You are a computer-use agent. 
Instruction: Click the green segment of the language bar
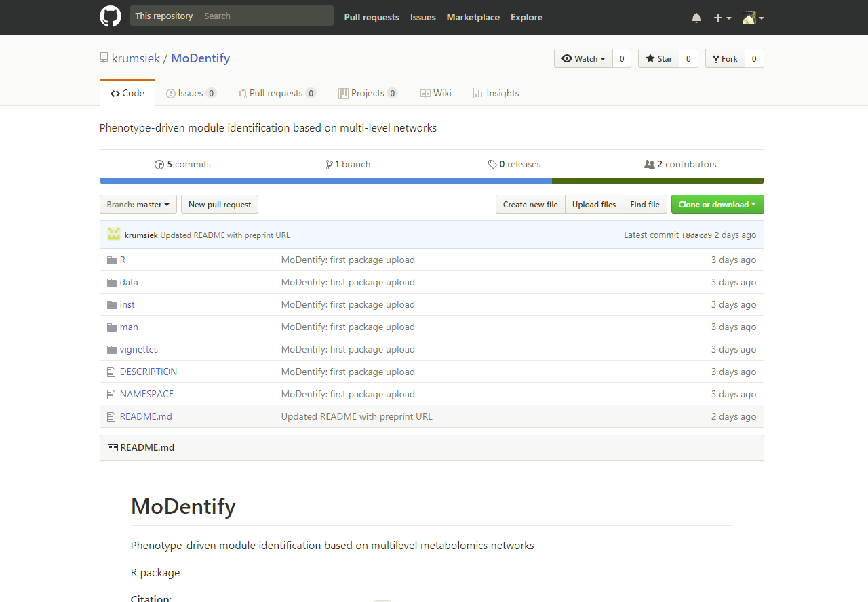coord(658,180)
